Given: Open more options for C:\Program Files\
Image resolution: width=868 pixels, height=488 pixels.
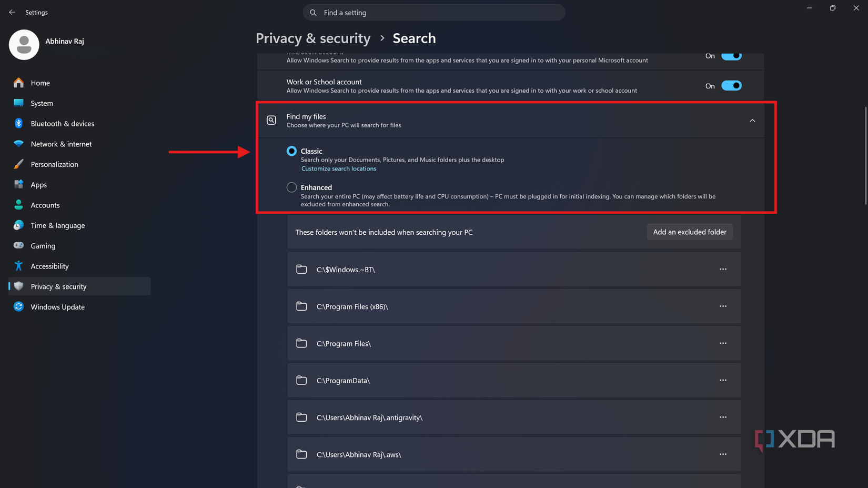Looking at the screenshot, I should 723,343.
